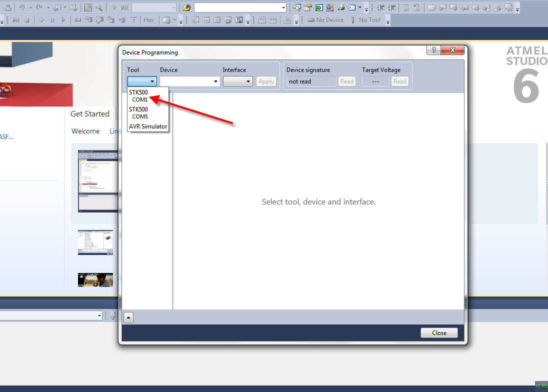Open the middle start page thumbnail

(95, 242)
